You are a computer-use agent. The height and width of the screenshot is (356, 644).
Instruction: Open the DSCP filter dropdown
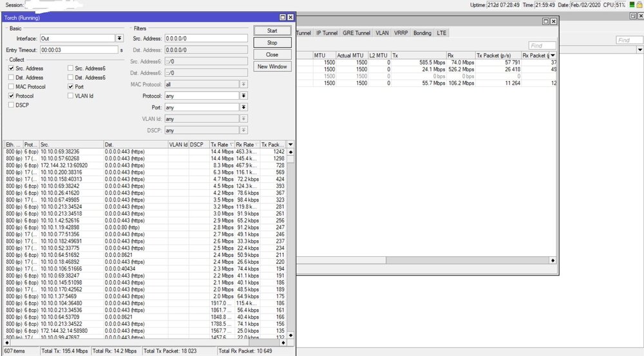pos(243,130)
